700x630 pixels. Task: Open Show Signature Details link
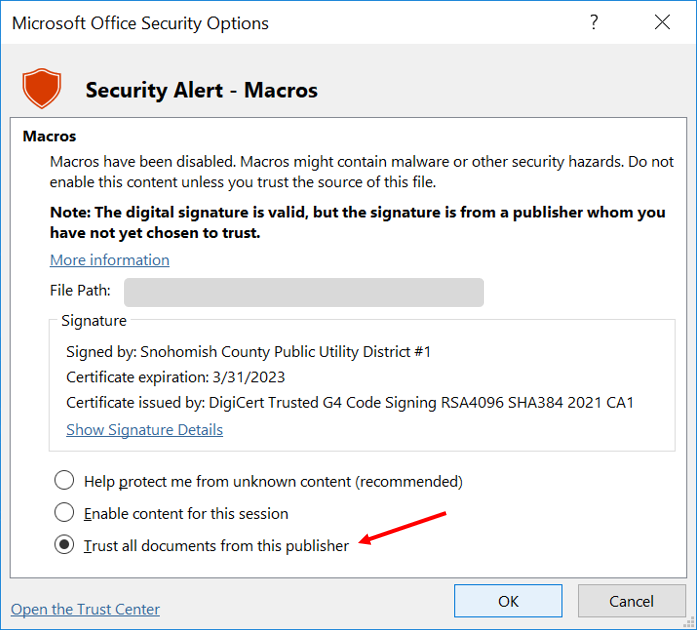(144, 430)
